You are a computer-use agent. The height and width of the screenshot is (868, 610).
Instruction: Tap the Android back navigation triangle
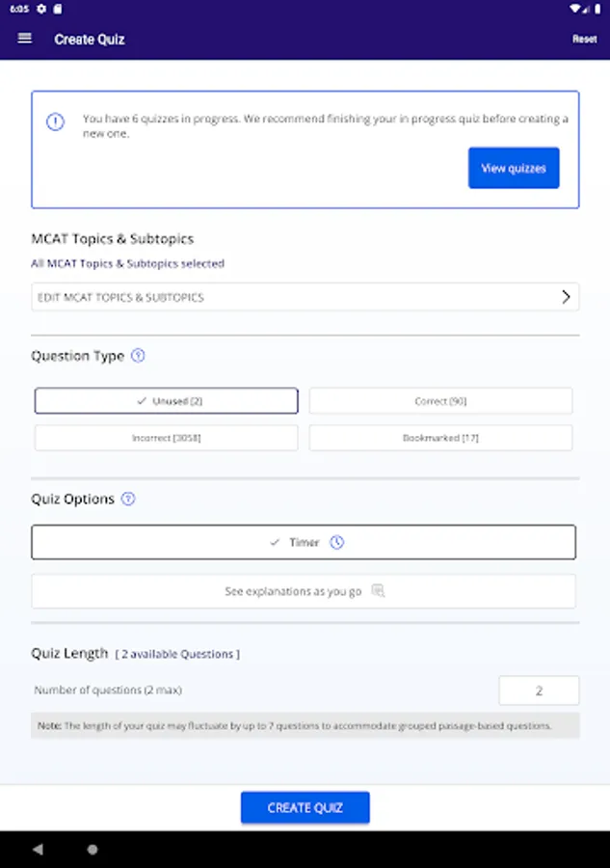coord(38,850)
